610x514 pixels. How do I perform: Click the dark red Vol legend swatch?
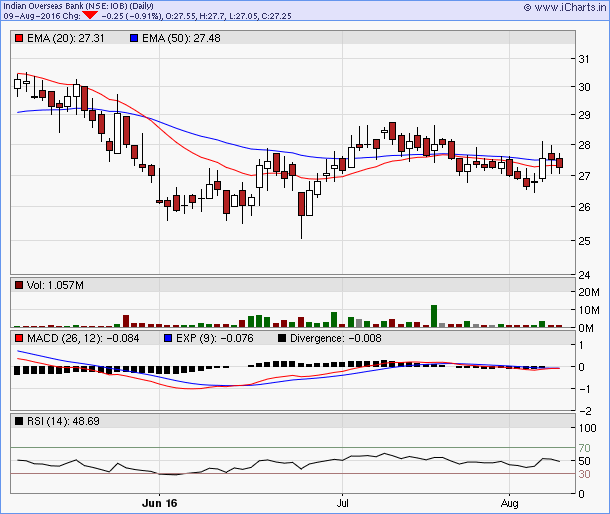pos(19,285)
